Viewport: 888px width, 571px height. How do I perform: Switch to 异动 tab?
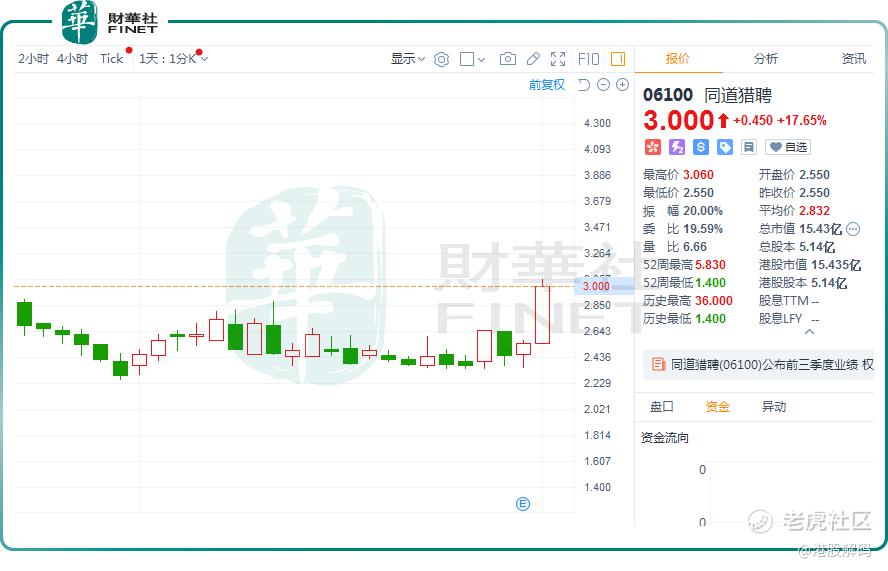click(774, 407)
